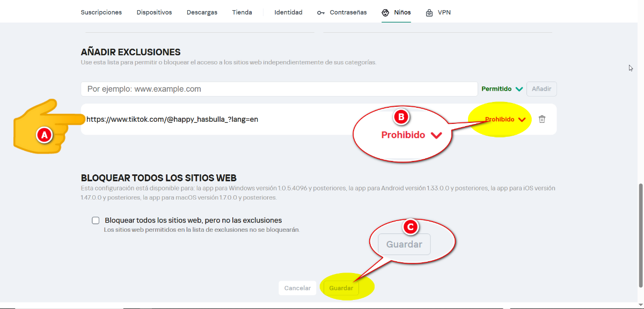Expand the Permitido dropdown next to input
The height and width of the screenshot is (309, 644).
pyautogui.click(x=502, y=89)
